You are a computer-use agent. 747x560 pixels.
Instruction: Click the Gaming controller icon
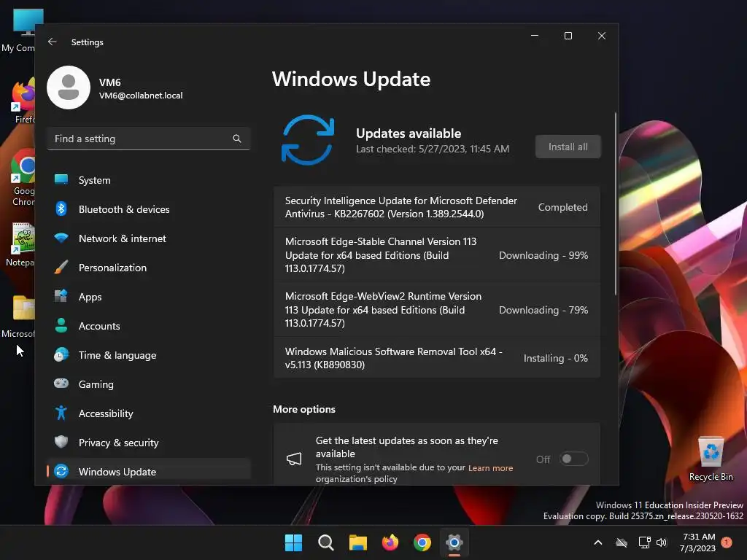tap(61, 384)
